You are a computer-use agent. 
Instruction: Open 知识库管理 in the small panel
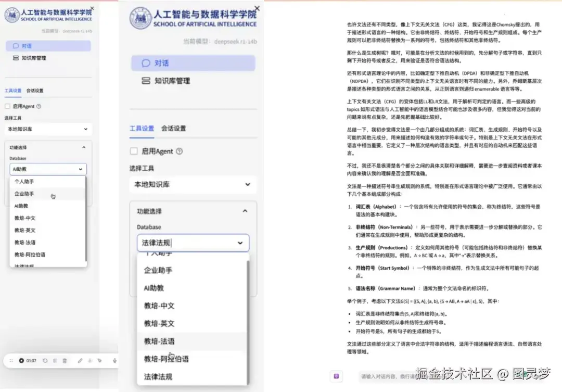pyautogui.click(x=48, y=58)
